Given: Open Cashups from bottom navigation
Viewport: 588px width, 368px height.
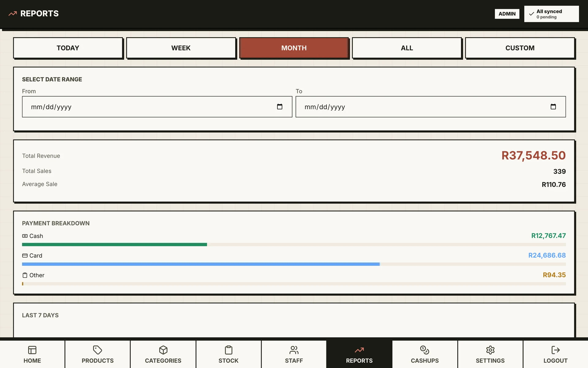Looking at the screenshot, I should pyautogui.click(x=425, y=354).
